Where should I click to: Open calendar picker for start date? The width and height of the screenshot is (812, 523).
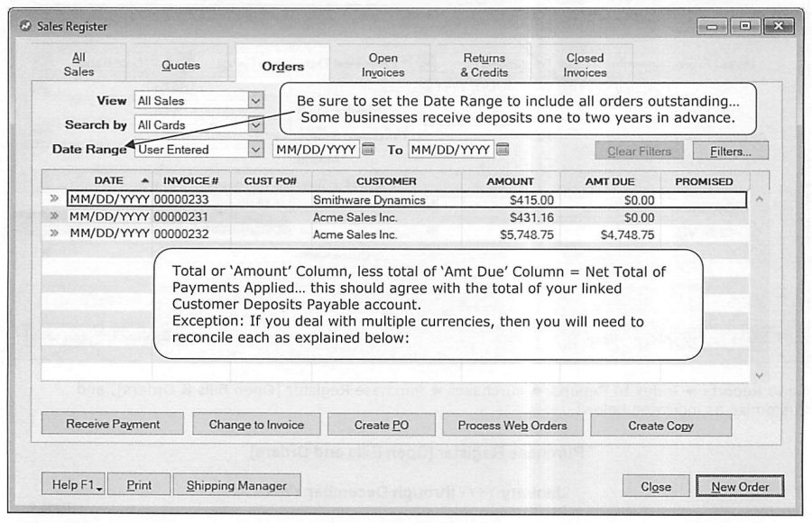click(x=368, y=149)
